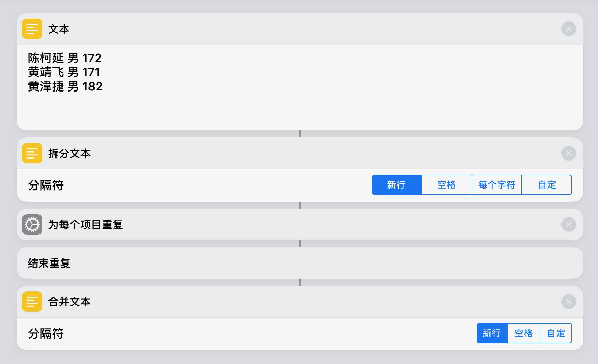Viewport: 598px width, 364px height.
Task: Click the gear icon for 为每个项目重复
Action: [x=32, y=224]
